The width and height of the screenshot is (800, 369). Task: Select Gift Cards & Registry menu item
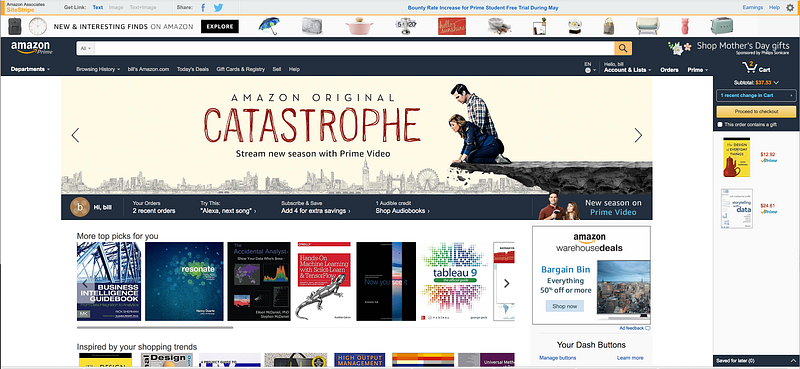click(x=240, y=69)
